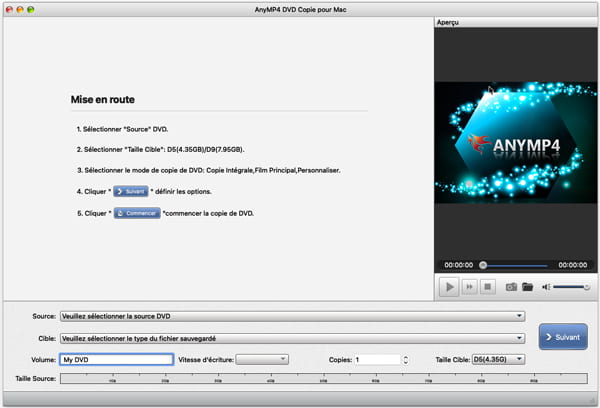The width and height of the screenshot is (600, 408).
Task: Click the Taille Source size ruler
Action: [324, 379]
